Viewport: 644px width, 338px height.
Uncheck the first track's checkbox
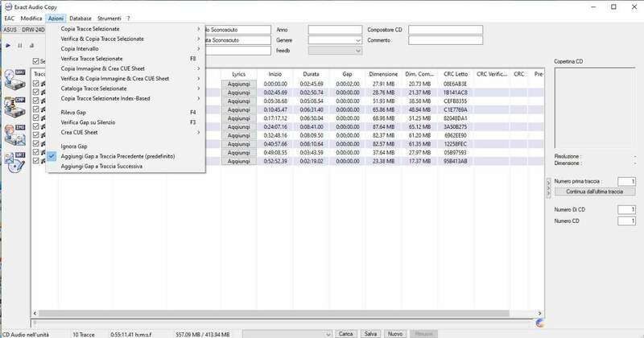(x=37, y=82)
